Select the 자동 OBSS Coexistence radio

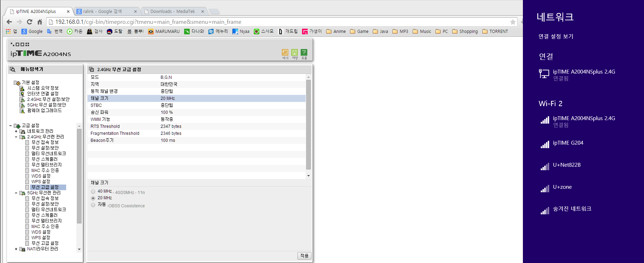coord(93,205)
